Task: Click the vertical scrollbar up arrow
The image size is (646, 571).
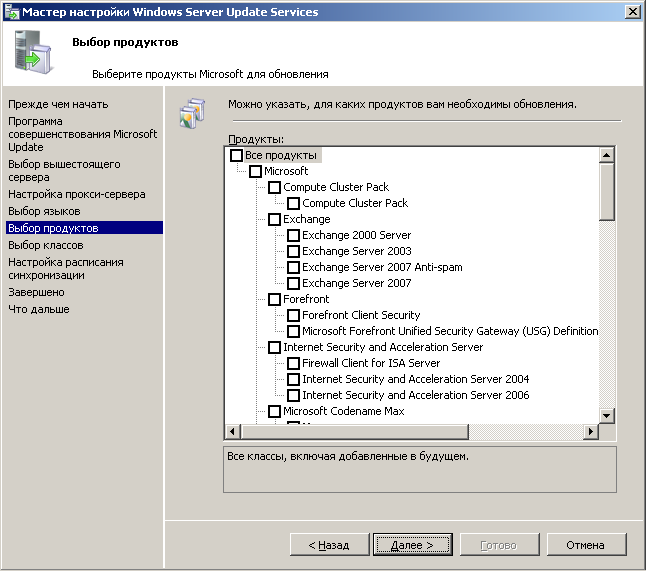Action: [606, 155]
